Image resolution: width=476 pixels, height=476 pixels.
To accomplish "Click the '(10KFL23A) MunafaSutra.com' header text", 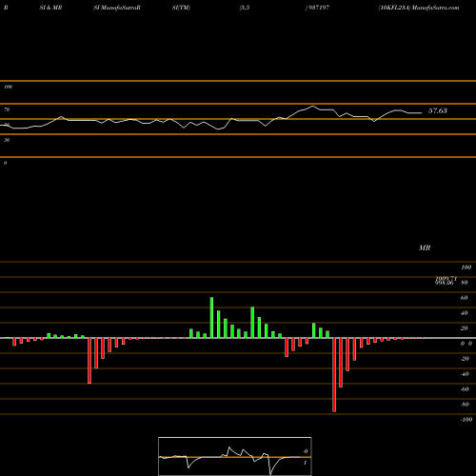I will click(419, 8).
